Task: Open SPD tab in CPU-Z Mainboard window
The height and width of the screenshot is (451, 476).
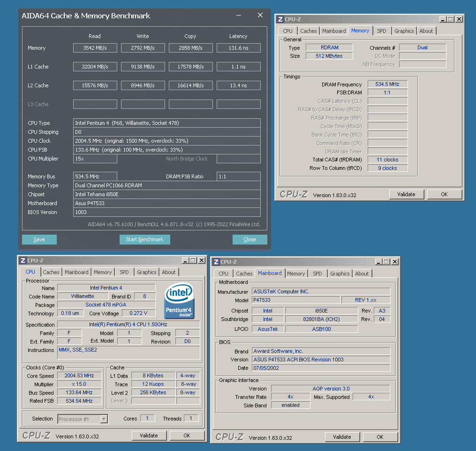Action: (317, 274)
